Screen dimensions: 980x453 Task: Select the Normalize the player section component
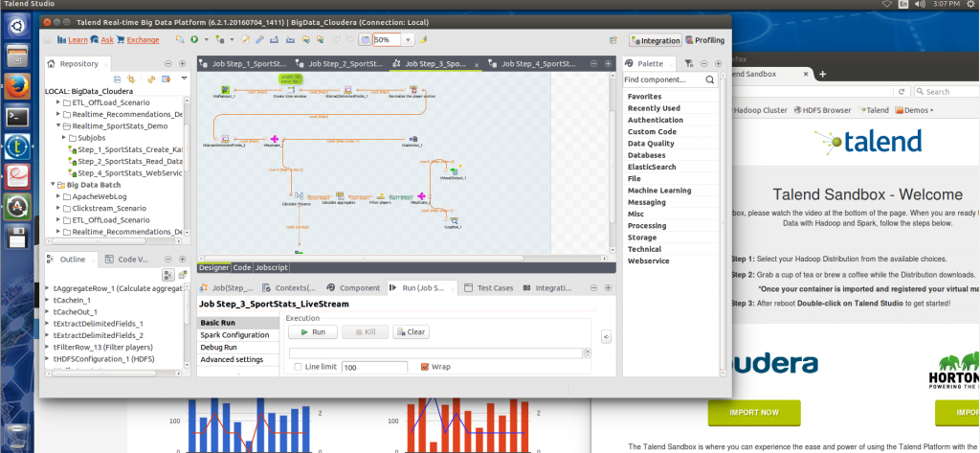coord(413,89)
